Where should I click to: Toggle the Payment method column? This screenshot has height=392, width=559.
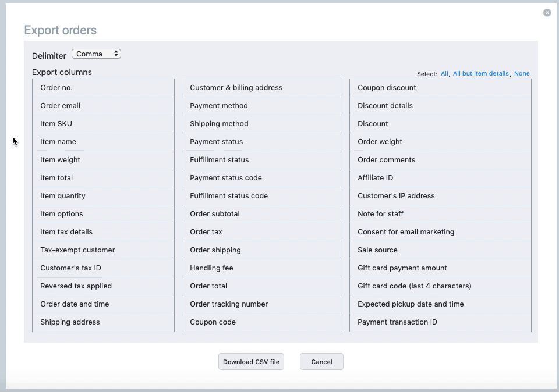262,106
